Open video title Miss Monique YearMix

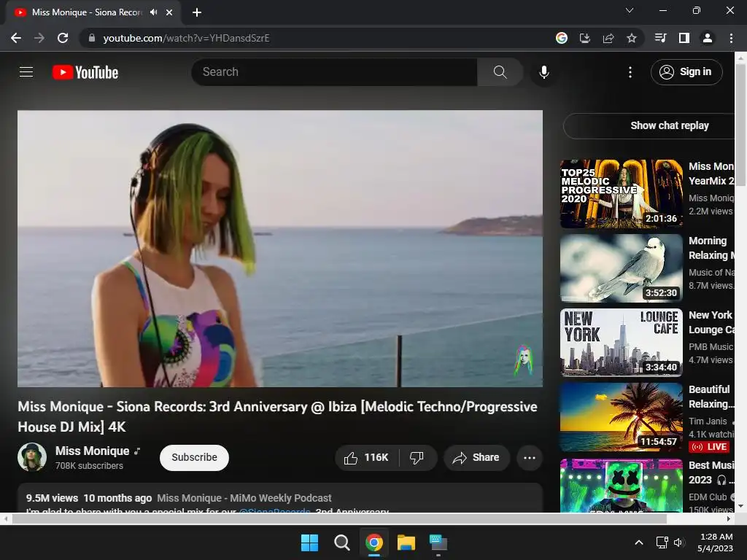coord(711,174)
